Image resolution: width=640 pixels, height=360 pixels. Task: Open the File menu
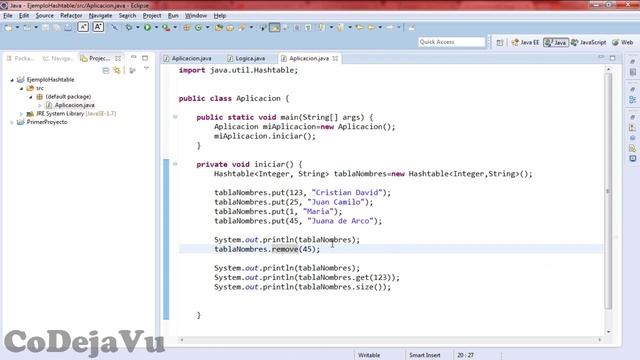8,16
